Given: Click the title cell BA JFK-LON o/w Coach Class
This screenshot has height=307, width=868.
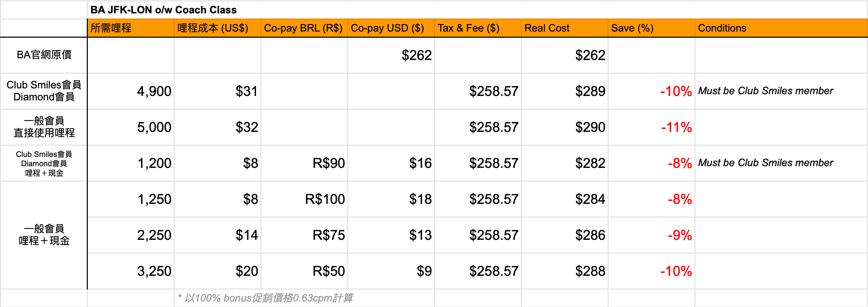Looking at the screenshot, I should click(x=163, y=10).
